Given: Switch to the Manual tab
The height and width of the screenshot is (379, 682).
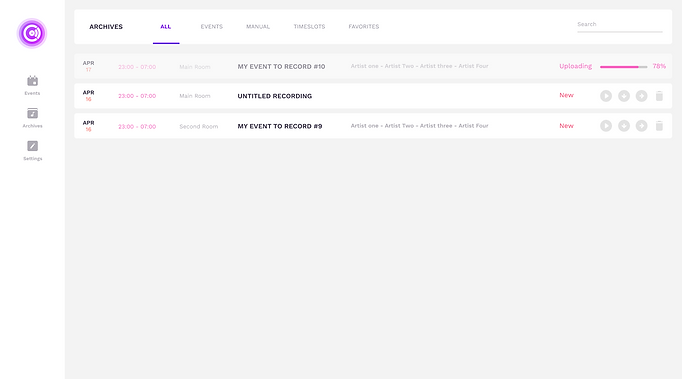Looking at the screenshot, I should tap(258, 27).
